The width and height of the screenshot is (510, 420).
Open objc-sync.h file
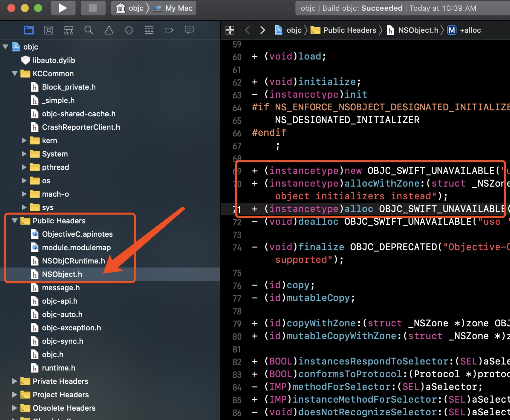point(110,341)
